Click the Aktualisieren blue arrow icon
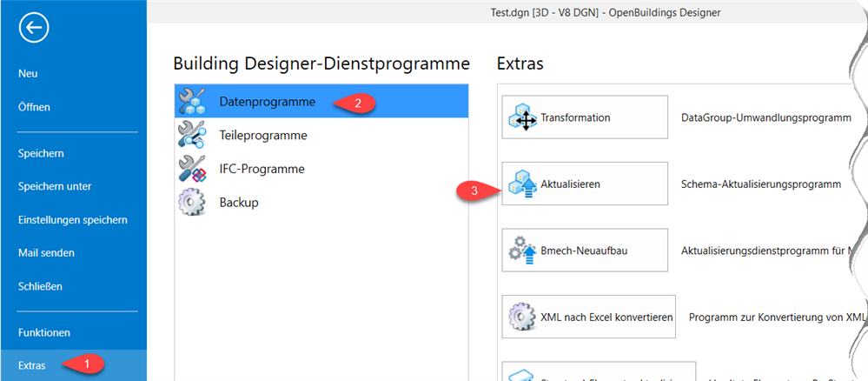 coord(522,184)
